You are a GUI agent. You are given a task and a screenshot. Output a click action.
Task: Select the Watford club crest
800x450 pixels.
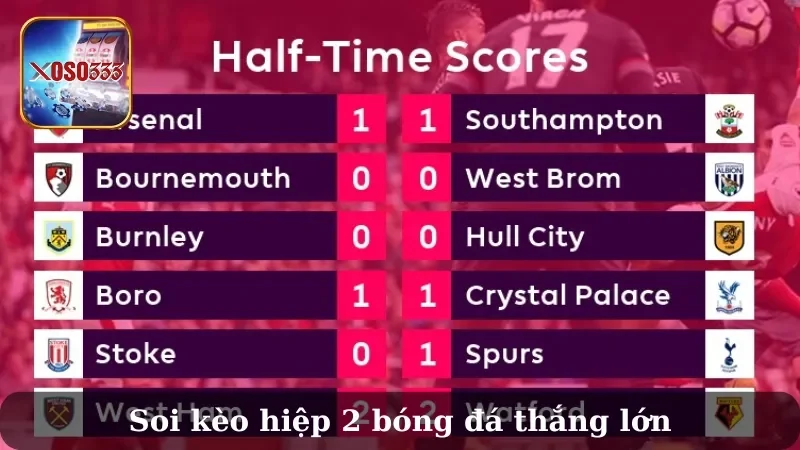coord(729,412)
